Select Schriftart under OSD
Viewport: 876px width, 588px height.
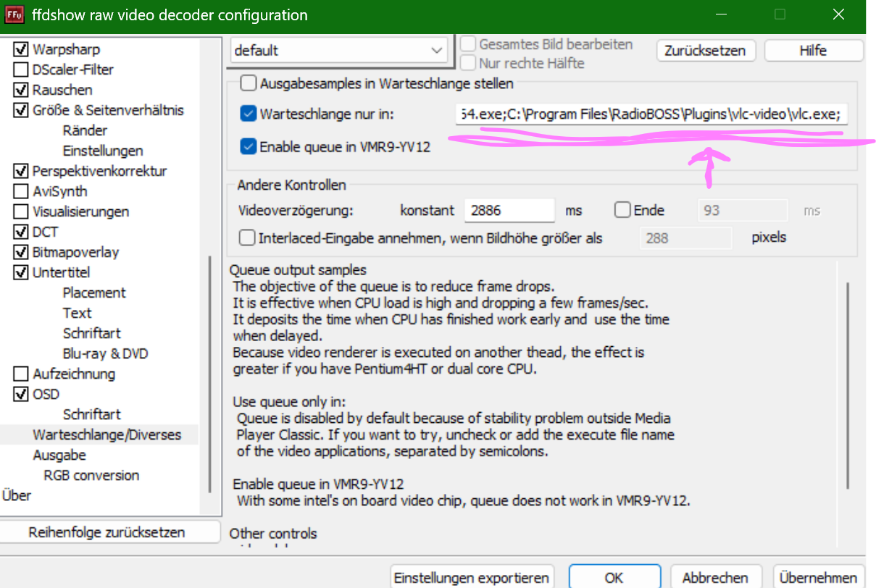click(x=92, y=415)
